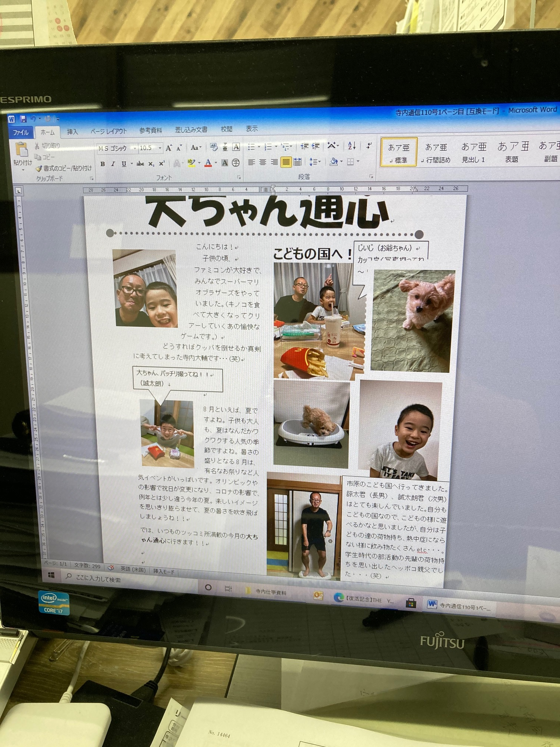Apply superscript formatting (x²)

click(162, 163)
